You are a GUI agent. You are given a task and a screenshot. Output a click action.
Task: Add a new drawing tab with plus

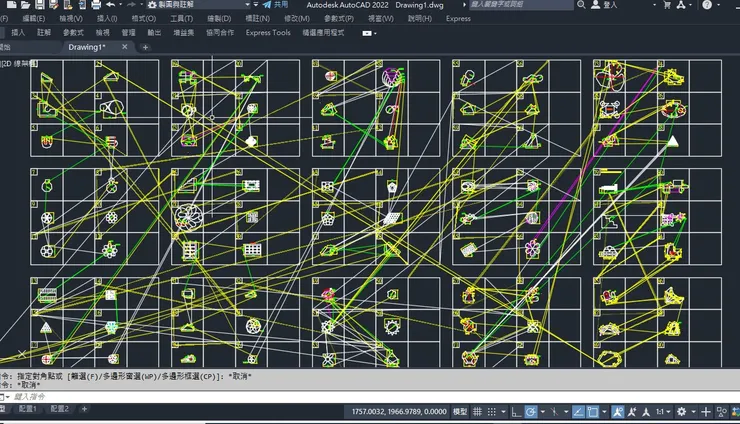[145, 47]
